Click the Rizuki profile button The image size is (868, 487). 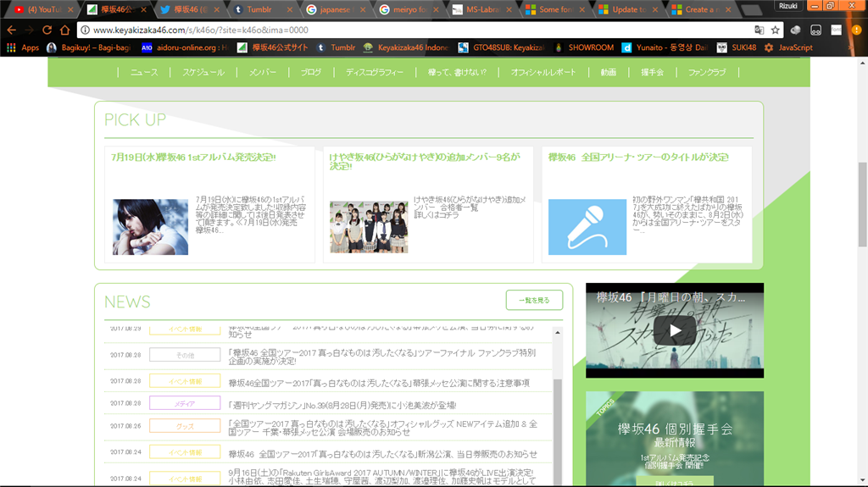coord(787,6)
